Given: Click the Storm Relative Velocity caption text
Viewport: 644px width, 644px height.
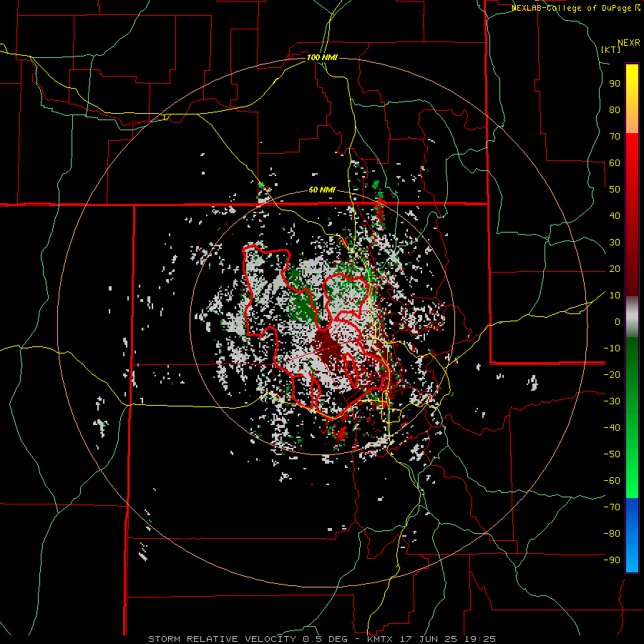Looking at the screenshot, I should click(x=321, y=639).
